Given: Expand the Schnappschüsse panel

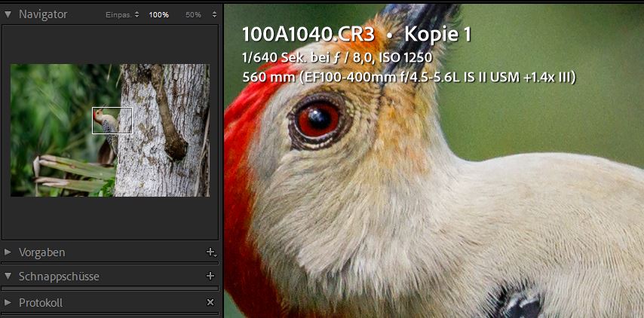Looking at the screenshot, I should point(8,276).
